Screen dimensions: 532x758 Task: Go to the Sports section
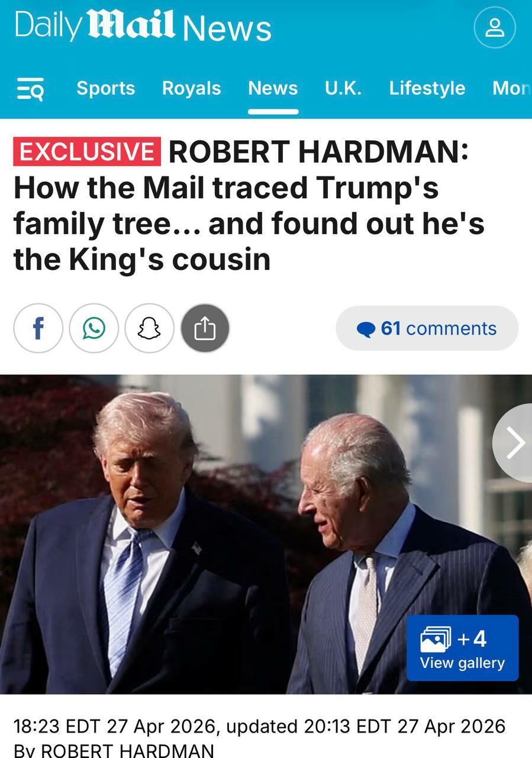click(106, 88)
